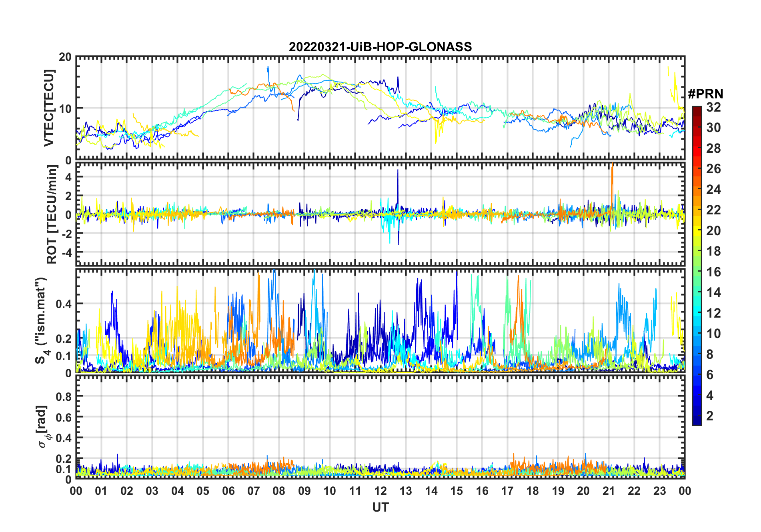Click colorbar tick label 32
The height and width of the screenshot is (532, 761).
coord(713,107)
